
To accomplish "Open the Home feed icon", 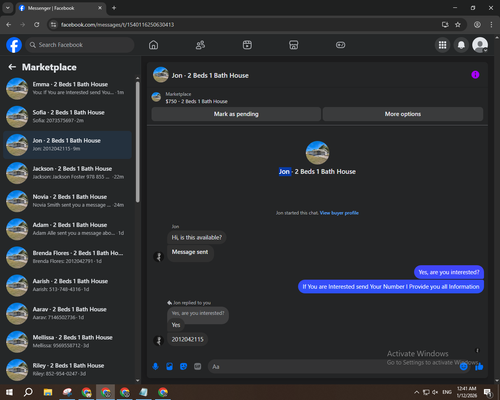I will (x=153, y=45).
